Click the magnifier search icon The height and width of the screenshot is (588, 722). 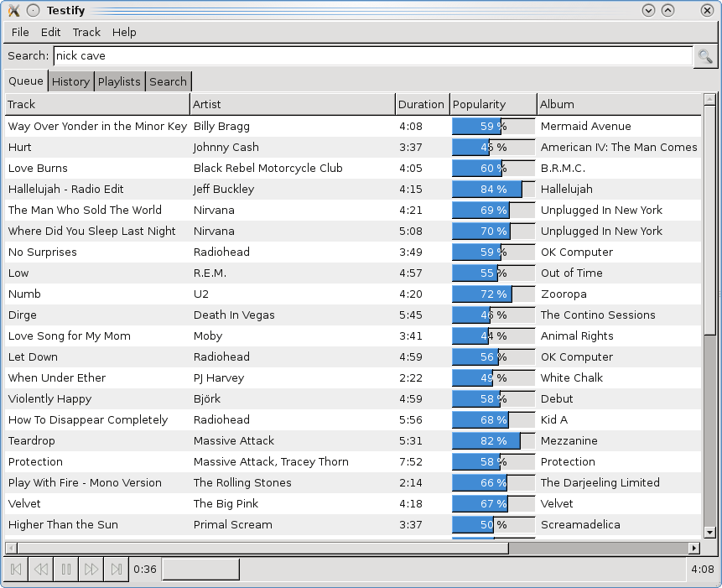tap(705, 56)
